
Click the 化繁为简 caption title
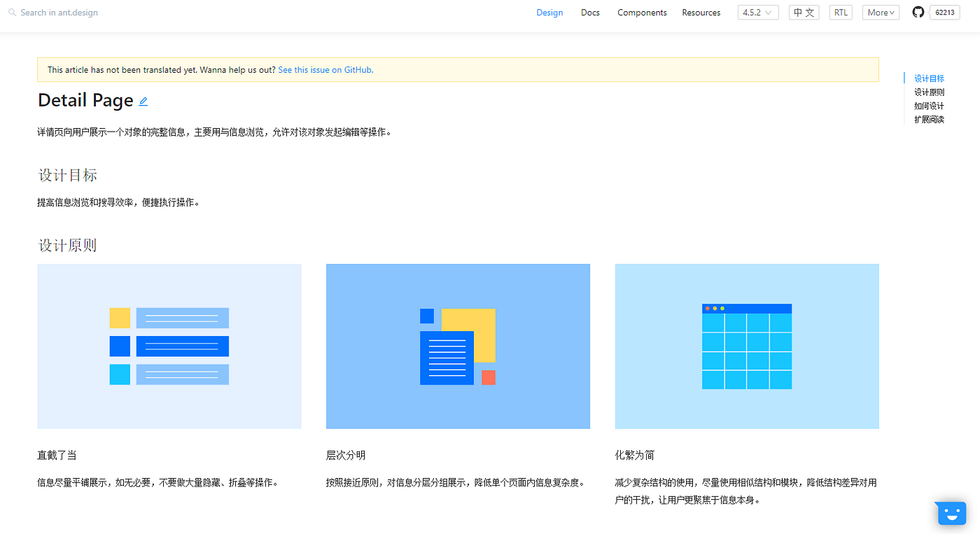pos(635,456)
